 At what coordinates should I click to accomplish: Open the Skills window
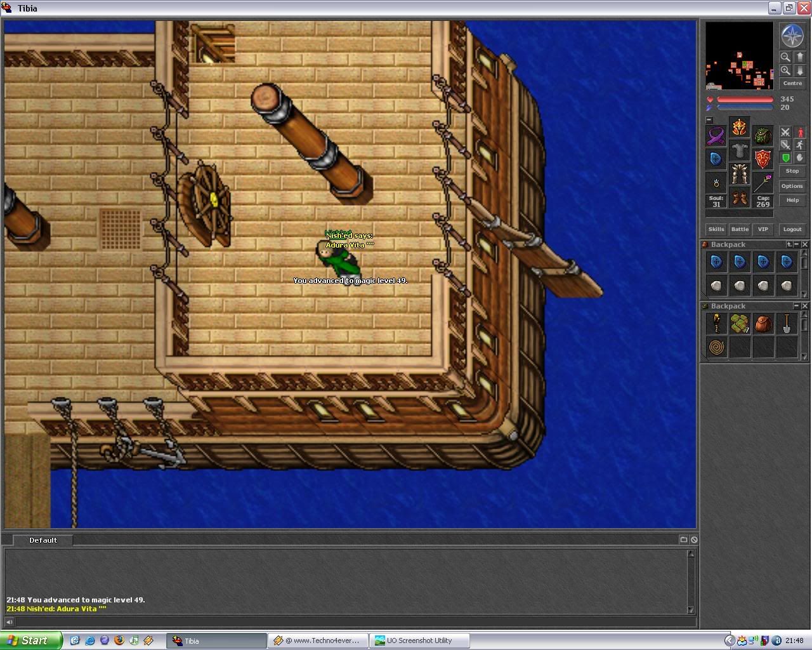pyautogui.click(x=716, y=229)
